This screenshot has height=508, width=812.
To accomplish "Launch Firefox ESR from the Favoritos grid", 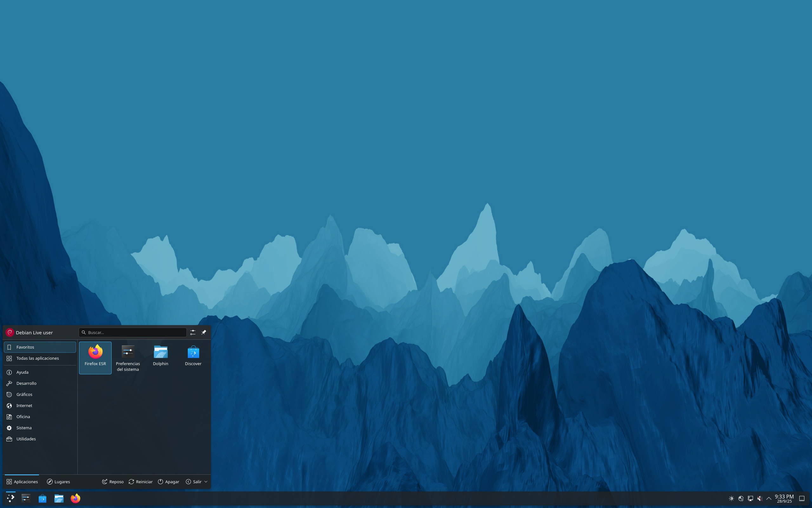I will pyautogui.click(x=95, y=358).
